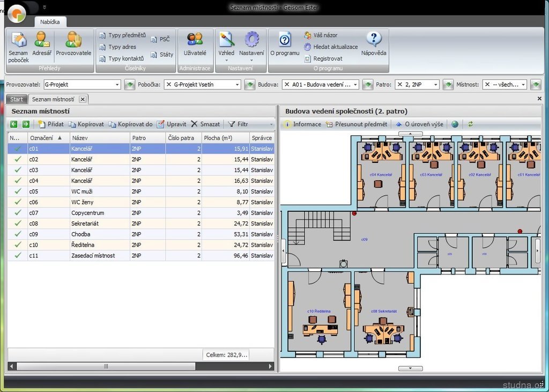Click the Nápověda help icon
The width and height of the screenshot is (549, 392).
coord(374,44)
